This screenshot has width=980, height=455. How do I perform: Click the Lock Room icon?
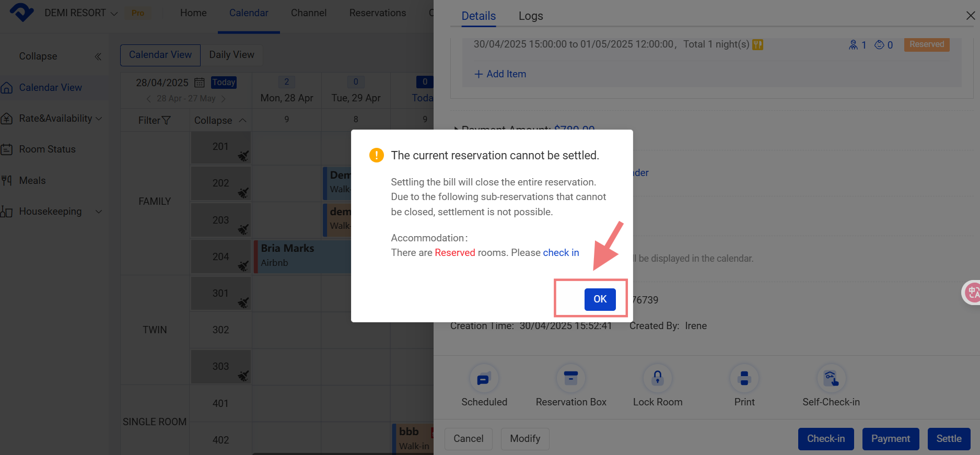[x=657, y=379]
